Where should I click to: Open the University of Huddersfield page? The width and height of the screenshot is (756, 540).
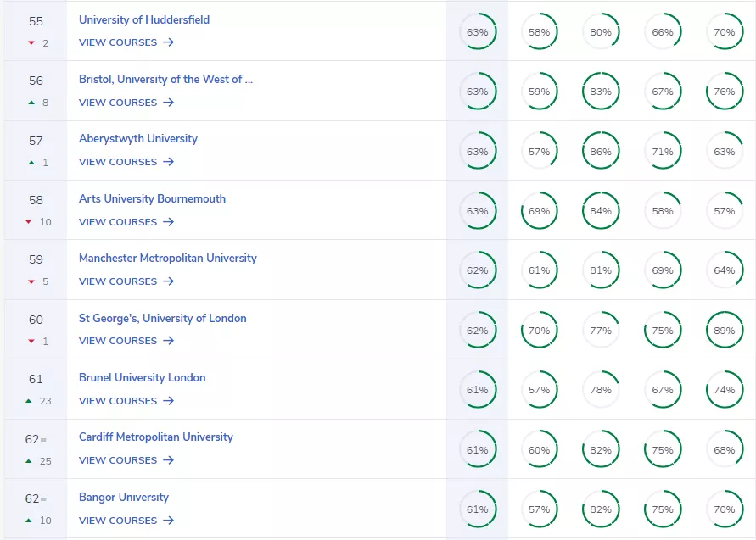[143, 19]
